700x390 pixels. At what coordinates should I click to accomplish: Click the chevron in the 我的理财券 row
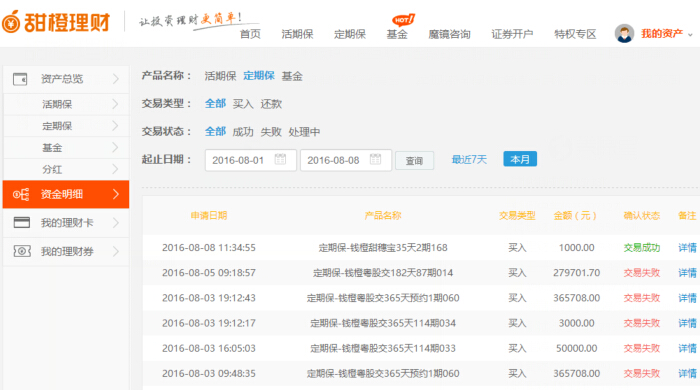click(116, 251)
